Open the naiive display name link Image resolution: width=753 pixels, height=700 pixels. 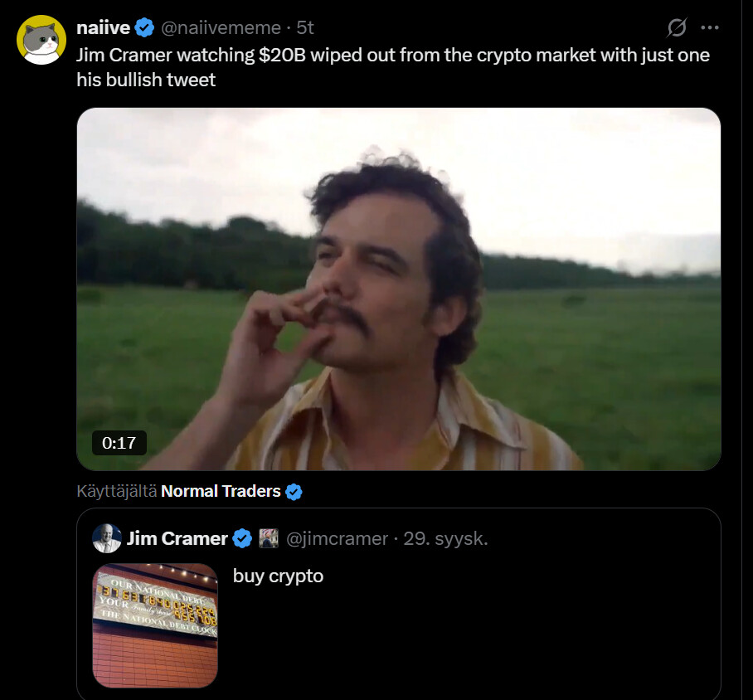103,27
